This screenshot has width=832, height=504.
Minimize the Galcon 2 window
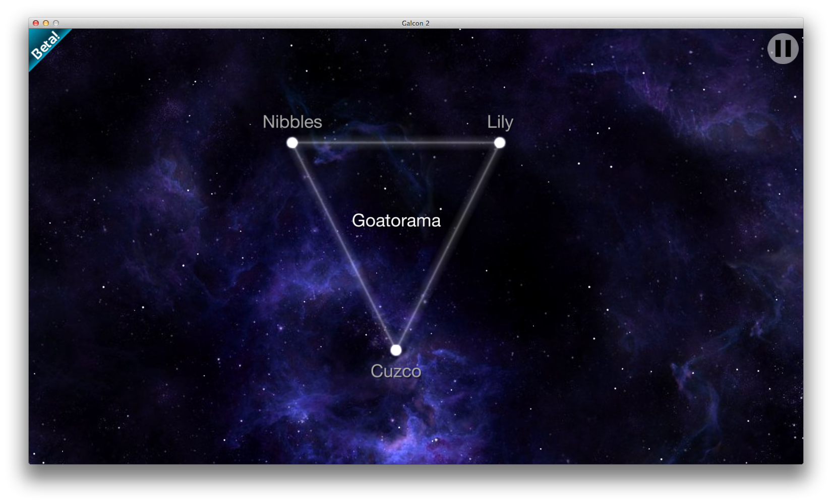point(46,23)
